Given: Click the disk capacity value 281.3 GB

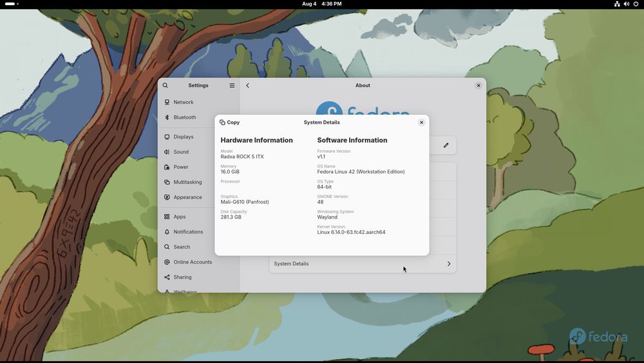Looking at the screenshot, I should pyautogui.click(x=231, y=217).
